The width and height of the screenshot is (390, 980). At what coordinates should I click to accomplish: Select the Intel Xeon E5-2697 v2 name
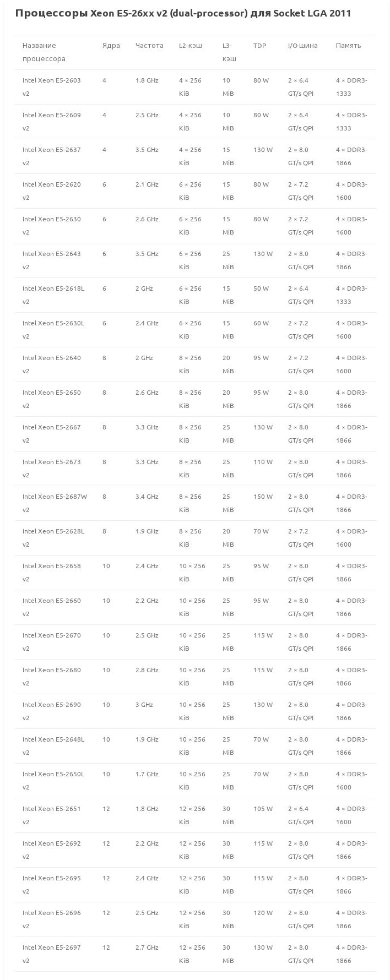51,954
